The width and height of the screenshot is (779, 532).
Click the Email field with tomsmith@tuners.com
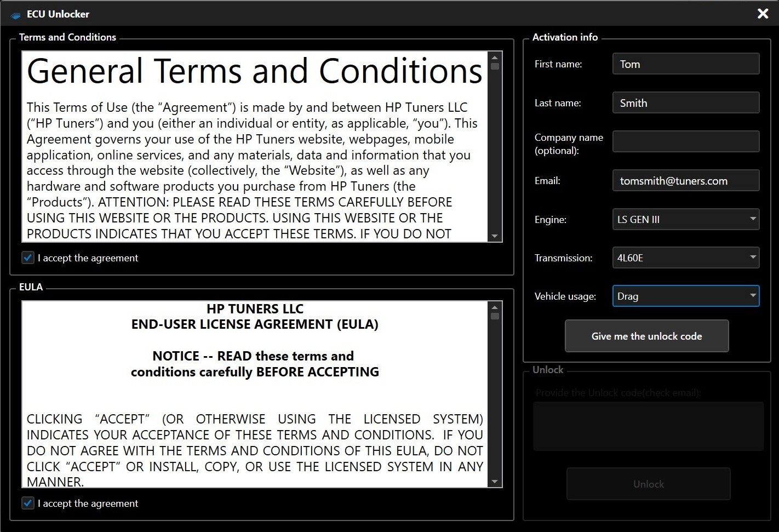click(686, 180)
